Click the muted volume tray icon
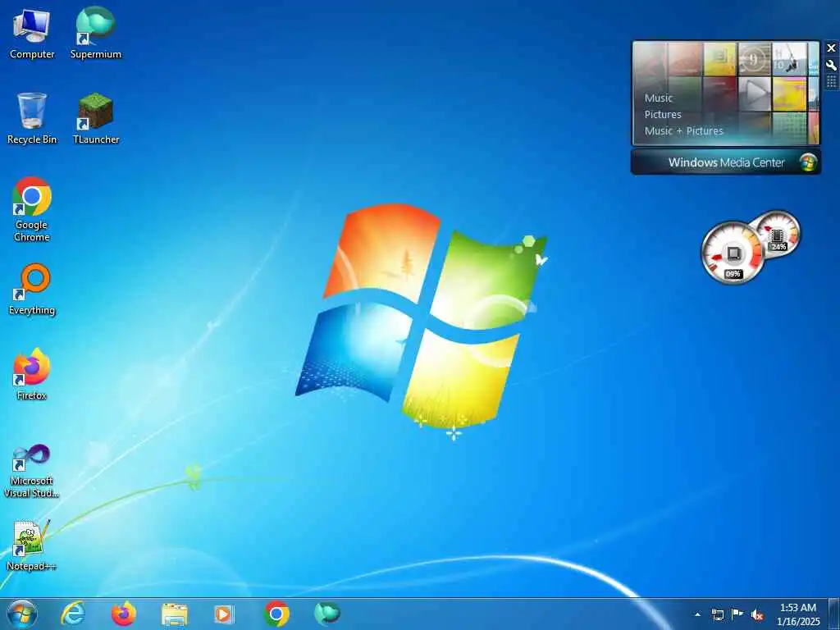Image resolution: width=840 pixels, height=630 pixels. point(757,614)
